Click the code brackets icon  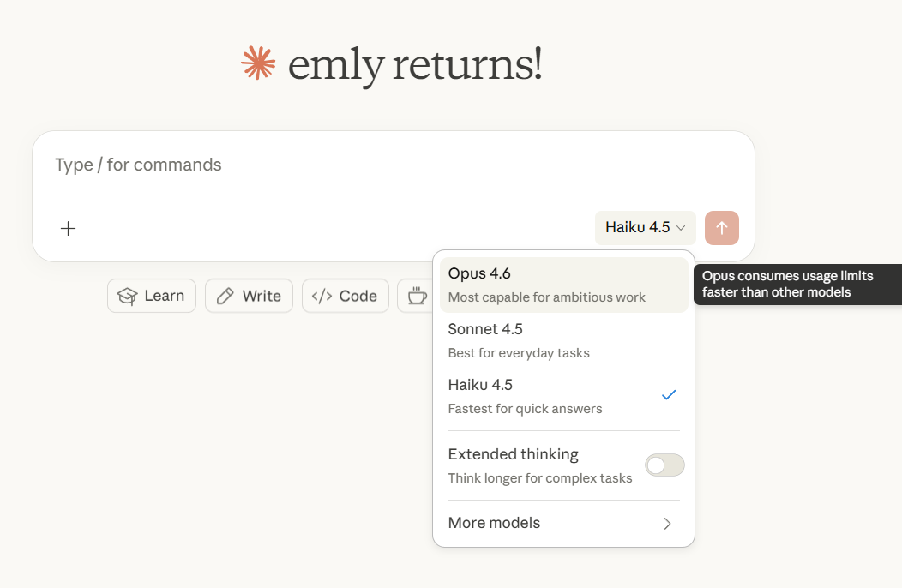(322, 297)
